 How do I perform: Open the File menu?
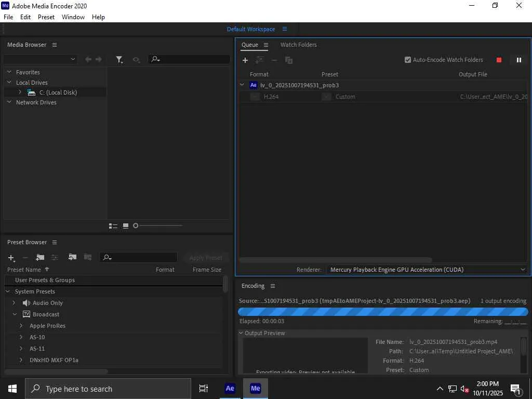click(8, 17)
